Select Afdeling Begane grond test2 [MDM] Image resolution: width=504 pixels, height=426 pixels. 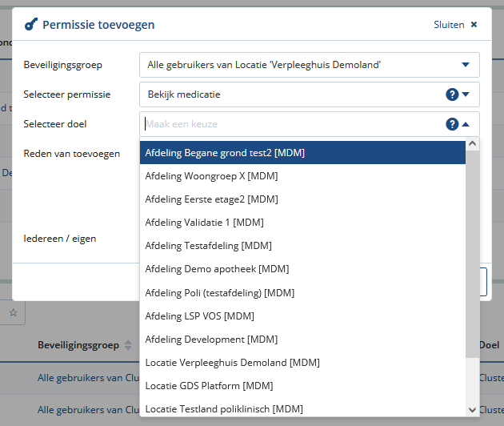[x=225, y=152]
